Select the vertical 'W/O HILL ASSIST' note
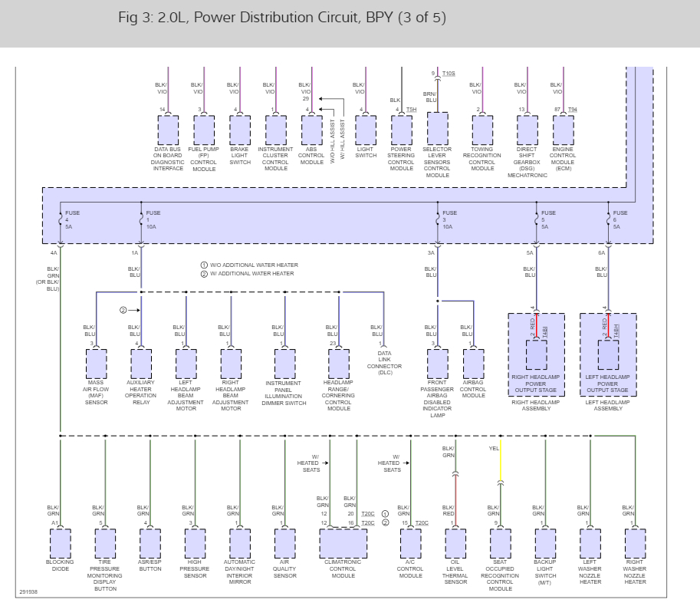The image size is (700, 616). [332, 141]
